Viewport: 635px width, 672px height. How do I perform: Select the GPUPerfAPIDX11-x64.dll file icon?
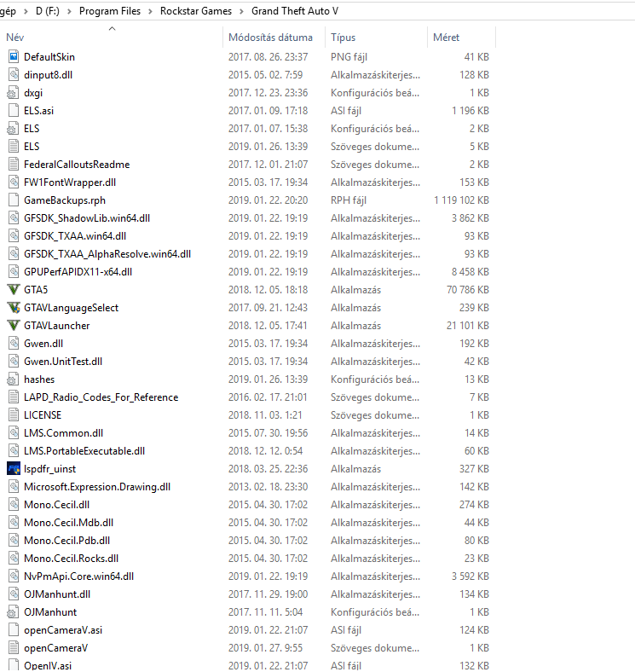[14, 272]
